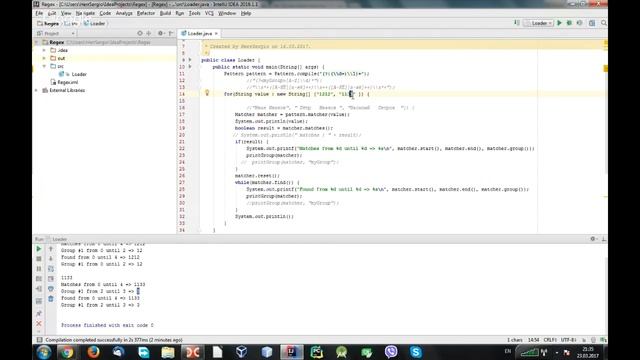640x360 pixels.
Task: Open the Build menu
Action: [x=165, y=13]
